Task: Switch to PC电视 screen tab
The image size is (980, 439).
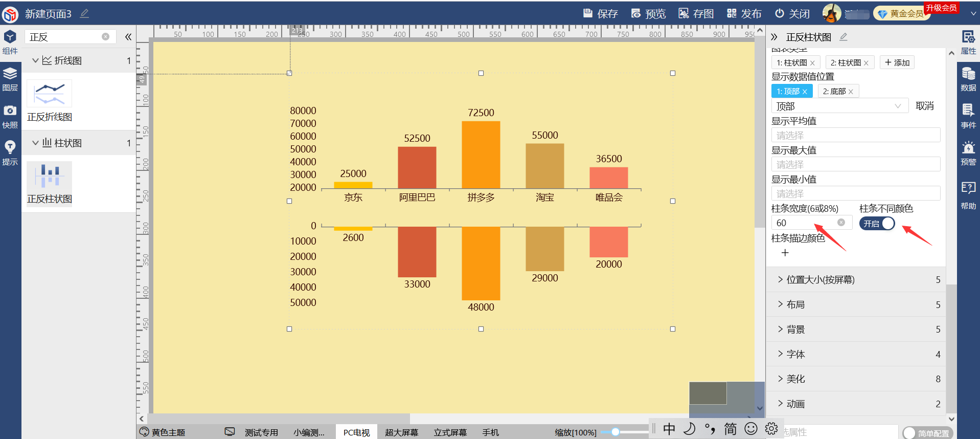Action: point(356,432)
